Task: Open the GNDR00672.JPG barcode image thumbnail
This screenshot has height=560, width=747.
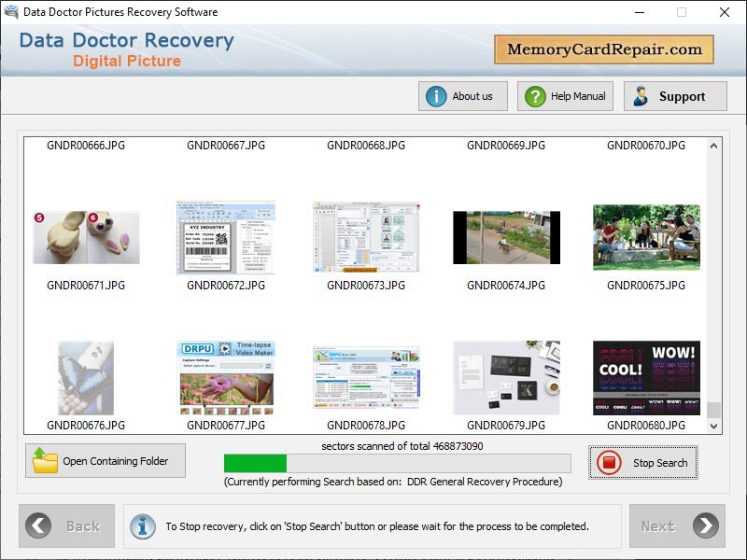Action: point(226,236)
